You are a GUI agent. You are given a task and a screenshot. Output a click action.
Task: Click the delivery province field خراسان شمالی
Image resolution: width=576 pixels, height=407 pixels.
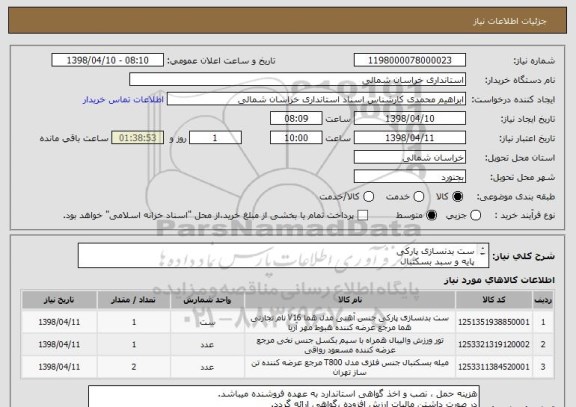pyautogui.click(x=410, y=158)
